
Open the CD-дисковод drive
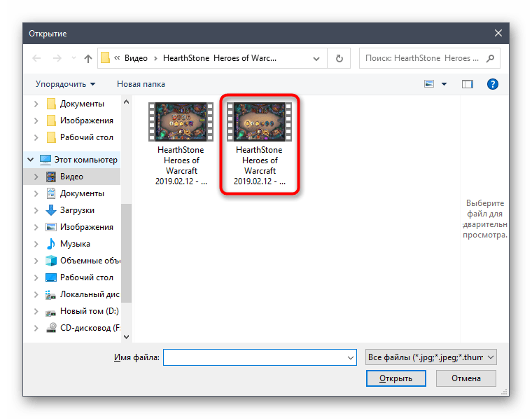(83, 328)
